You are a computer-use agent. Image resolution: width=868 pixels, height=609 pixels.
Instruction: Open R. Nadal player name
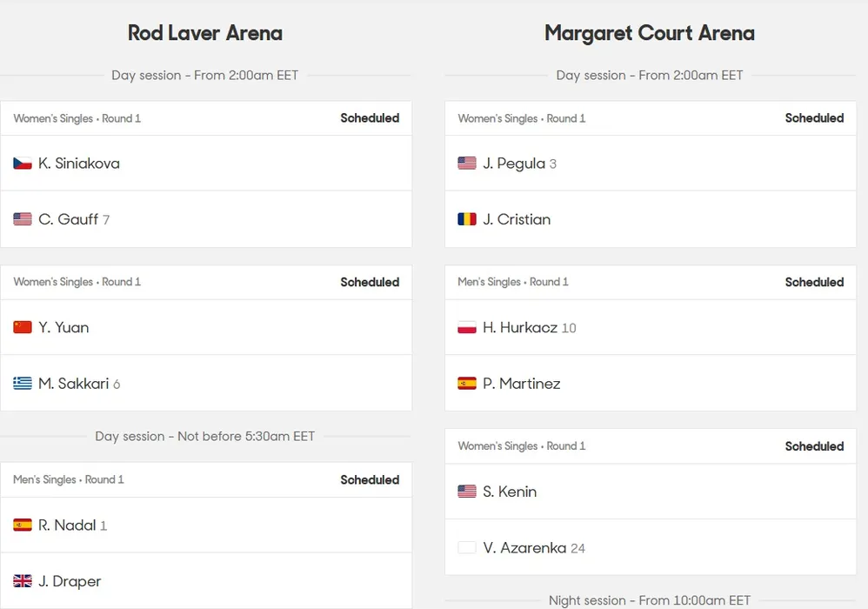point(67,525)
